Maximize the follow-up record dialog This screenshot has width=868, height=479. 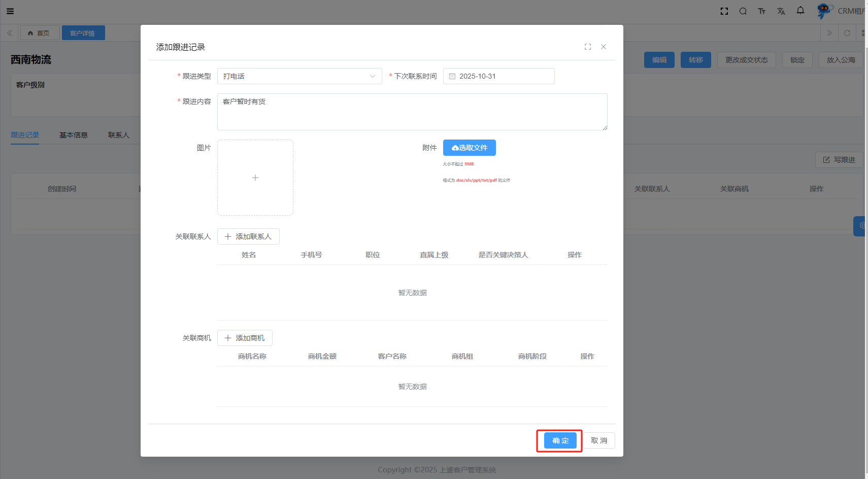tap(588, 47)
